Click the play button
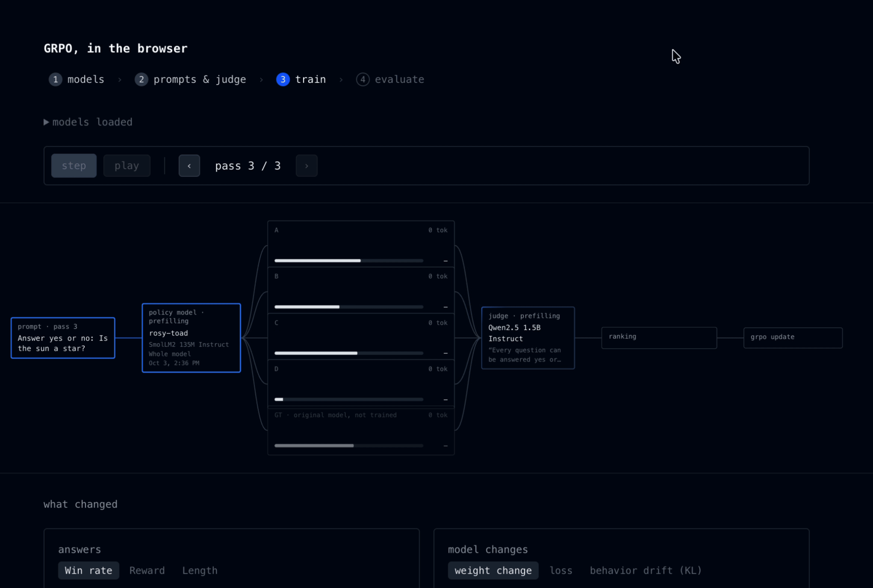 coord(127,166)
